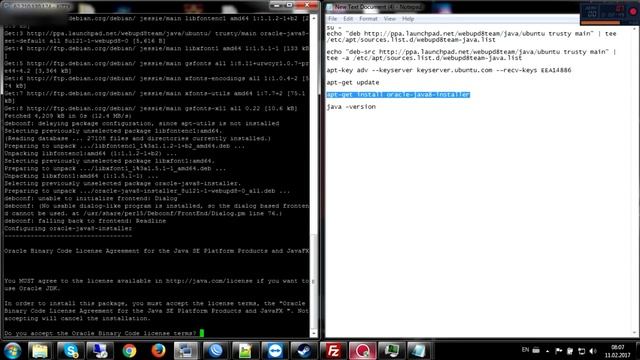Viewport: 640px width, 360px height.
Task: Click 'You MUST agree to the license' terminal line
Action: [x=157, y=281]
